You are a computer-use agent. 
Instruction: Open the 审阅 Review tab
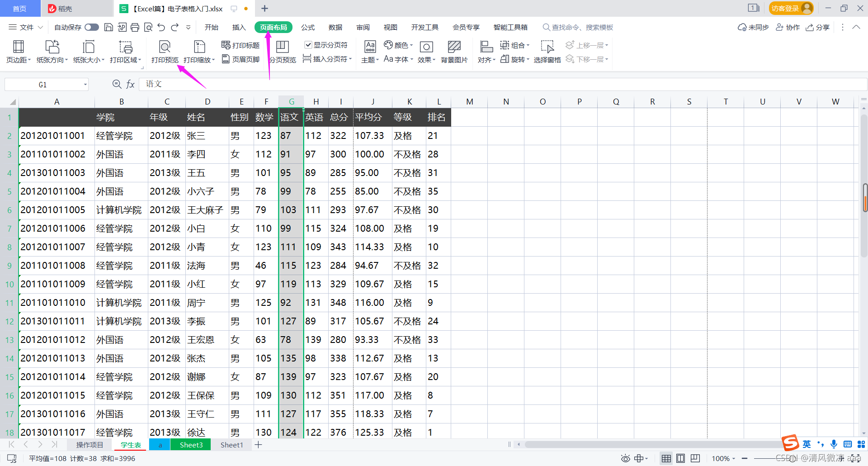pyautogui.click(x=363, y=27)
